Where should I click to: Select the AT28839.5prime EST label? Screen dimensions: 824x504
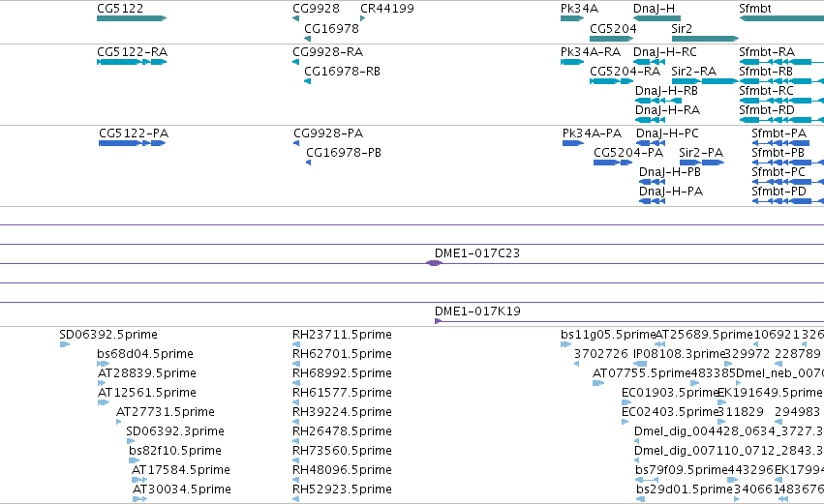pos(147,373)
